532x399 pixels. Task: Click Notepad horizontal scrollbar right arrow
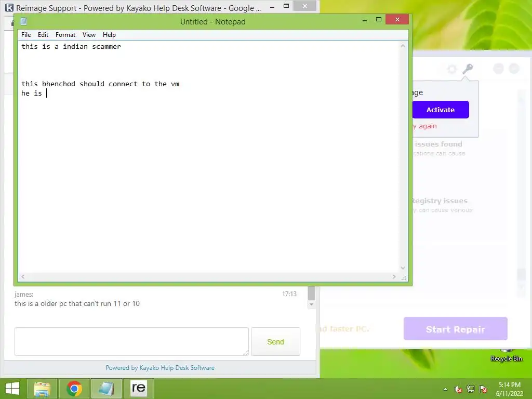click(x=394, y=276)
